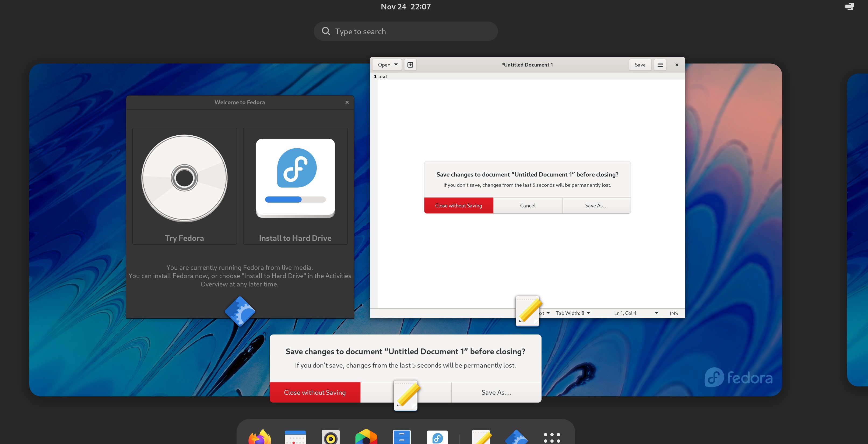The width and height of the screenshot is (868, 444).
Task: Click the new tab plus icon in Text Editor
Action: pos(410,65)
